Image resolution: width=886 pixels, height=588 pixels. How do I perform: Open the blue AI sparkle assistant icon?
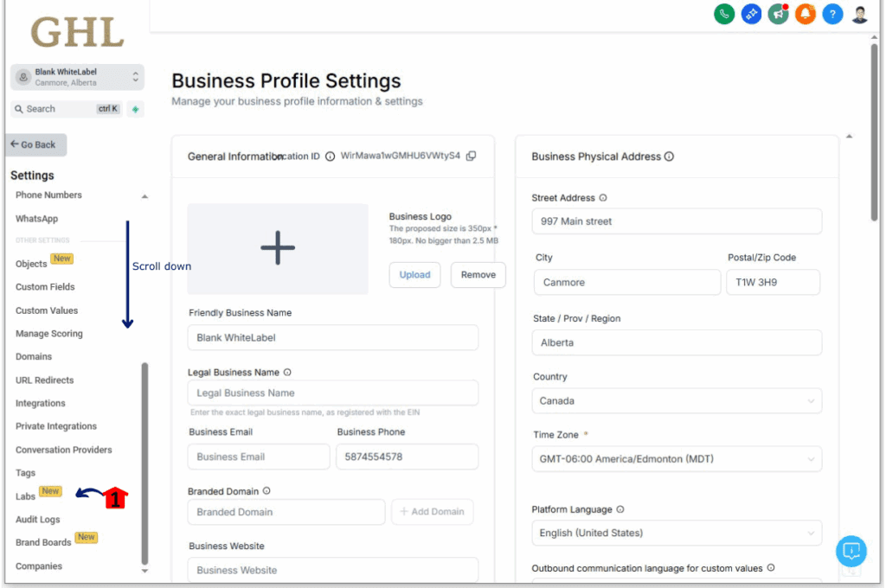[x=751, y=14]
